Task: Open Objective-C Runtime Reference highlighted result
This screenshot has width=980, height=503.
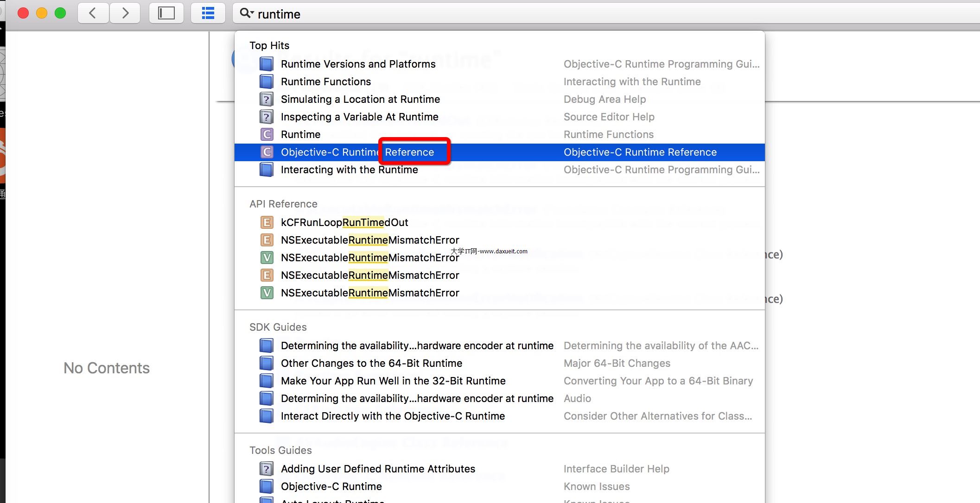Action: [x=357, y=152]
